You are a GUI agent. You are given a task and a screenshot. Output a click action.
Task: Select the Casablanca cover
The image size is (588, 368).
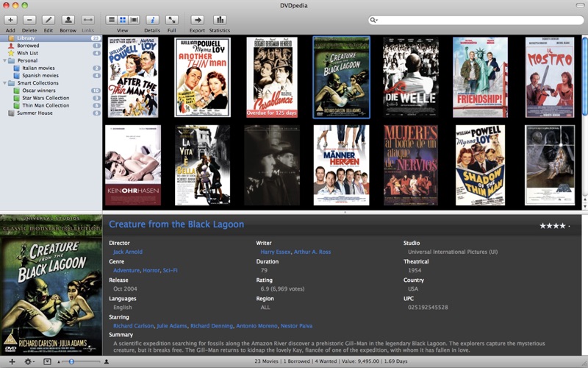pos(272,77)
